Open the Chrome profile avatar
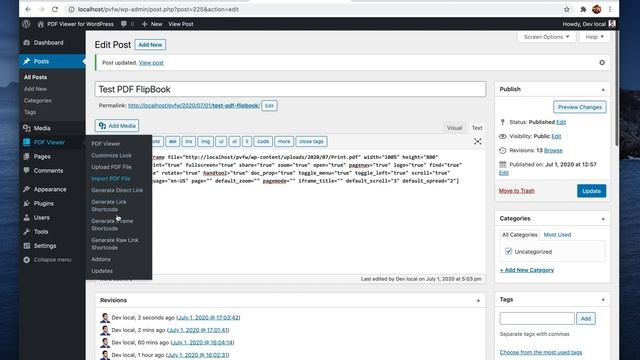This screenshot has width=640, height=360. pyautogui.click(x=596, y=9)
